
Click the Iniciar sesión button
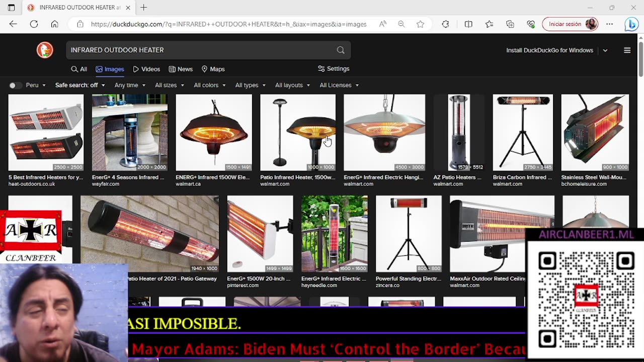[570, 24]
